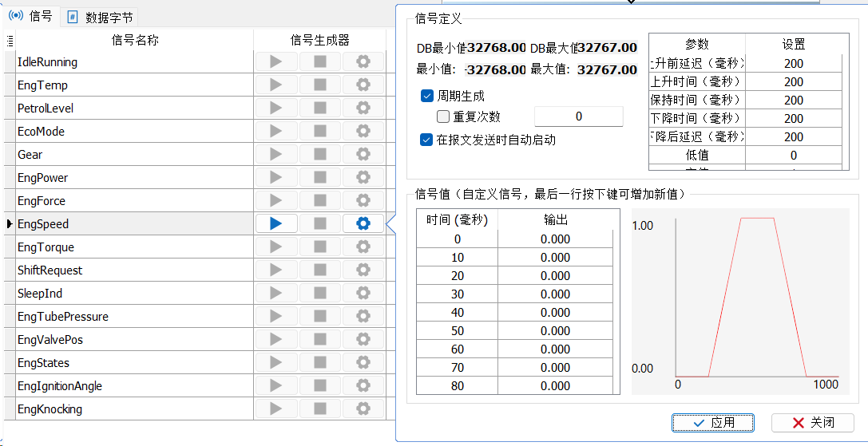Click the 重复次数 value field
The width and height of the screenshot is (868, 446).
click(578, 116)
